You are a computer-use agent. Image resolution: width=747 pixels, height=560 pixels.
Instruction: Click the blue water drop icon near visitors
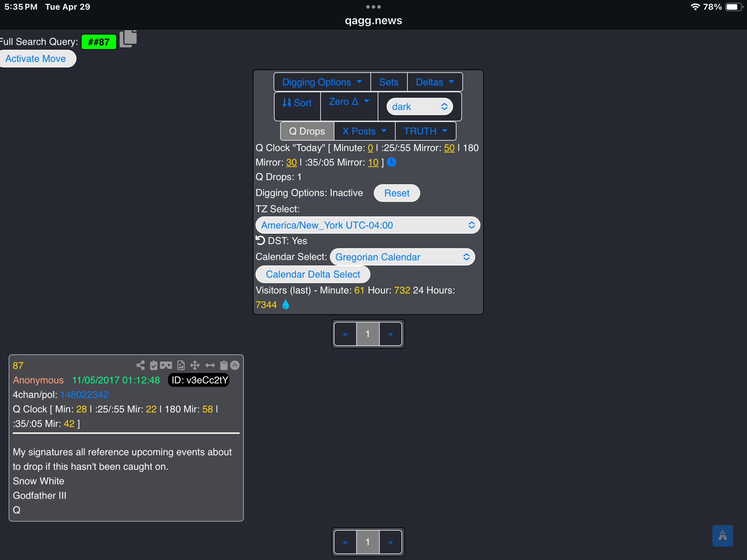(x=286, y=305)
